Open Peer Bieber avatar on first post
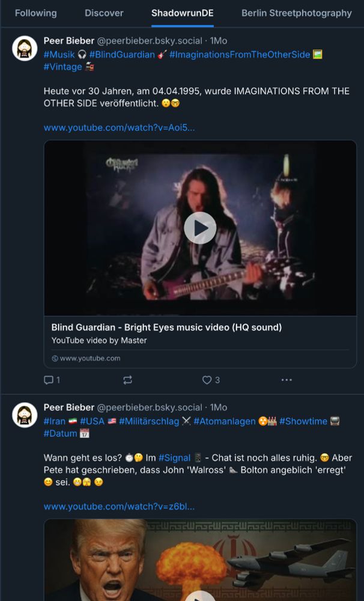 [25, 48]
